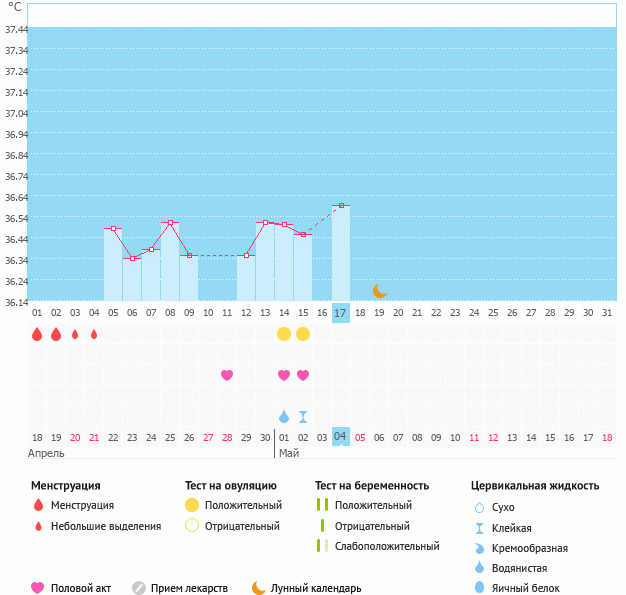The height and width of the screenshot is (595, 626).
Task: Click the menstruation drop on cycle day 01
Action: (x=37, y=334)
